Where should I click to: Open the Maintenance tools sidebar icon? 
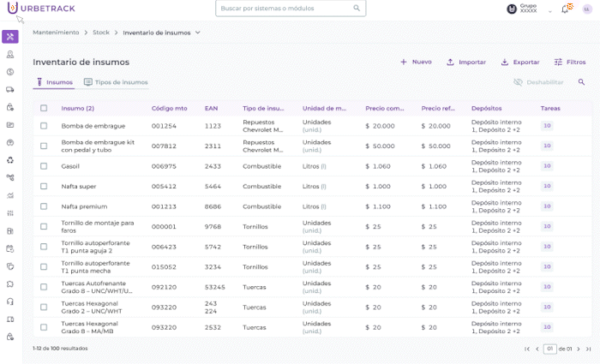pyautogui.click(x=10, y=37)
